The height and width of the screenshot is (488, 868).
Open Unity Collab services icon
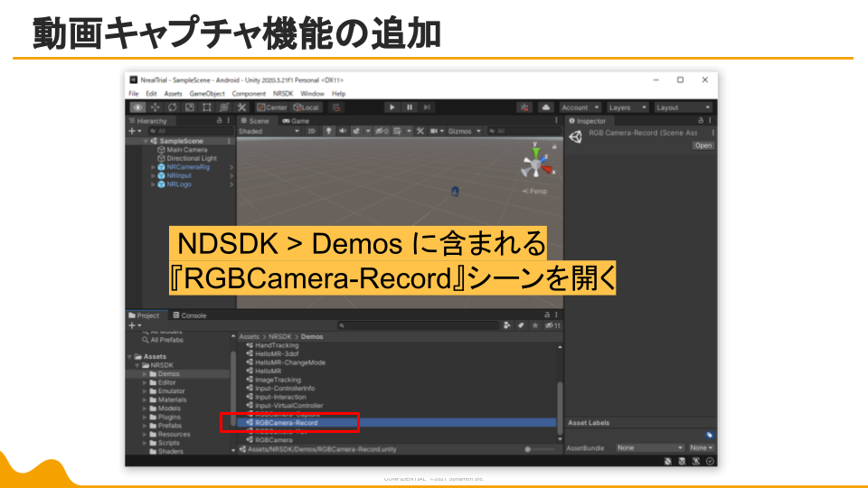(x=524, y=108)
